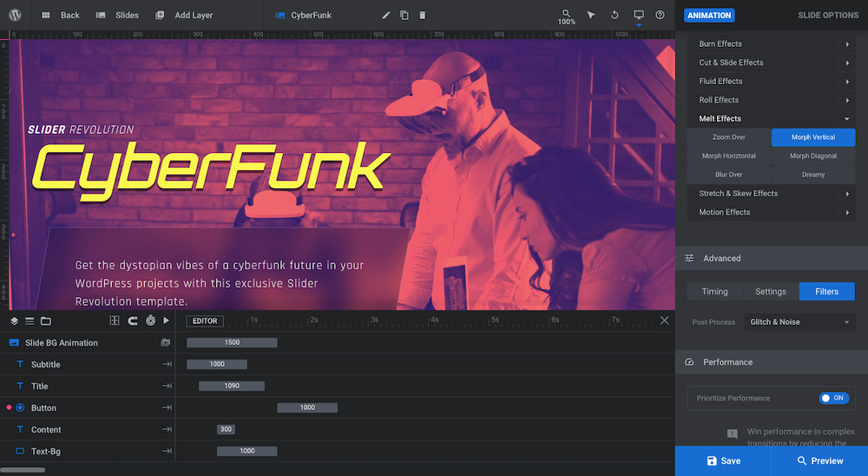
Task: Click the Text-Bg row arrow icon
Action: coord(167,451)
